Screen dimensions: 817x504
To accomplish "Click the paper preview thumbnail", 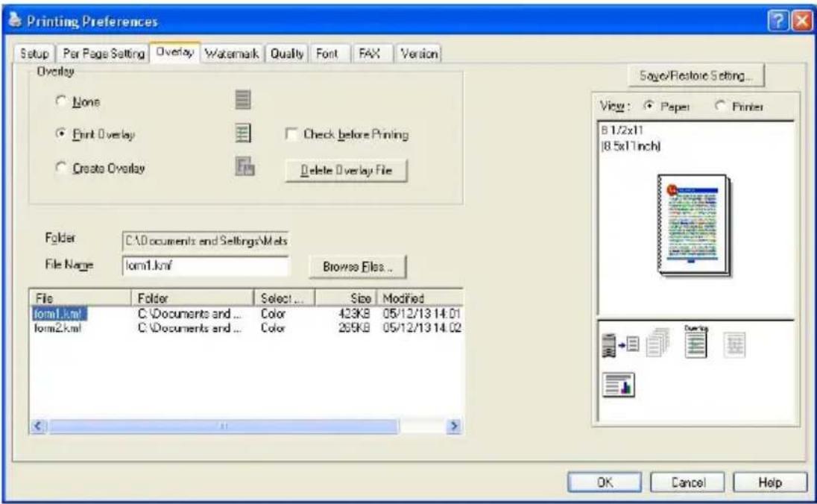I will [695, 225].
